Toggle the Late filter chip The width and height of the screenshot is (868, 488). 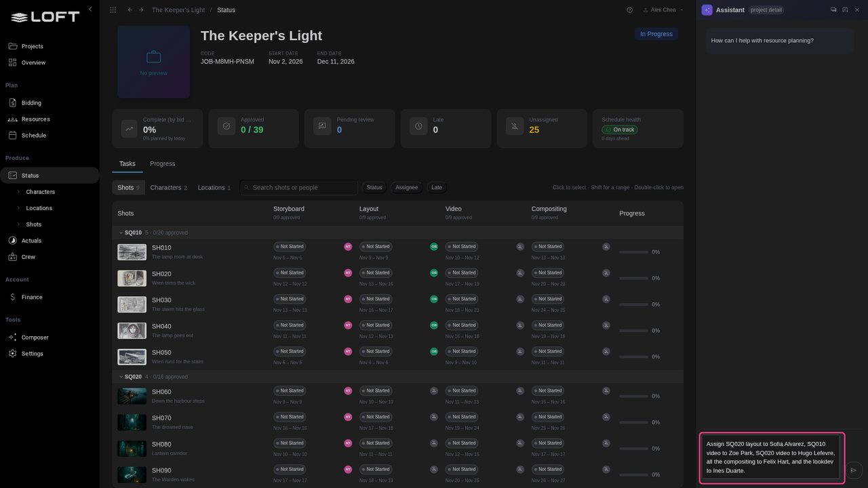(437, 188)
